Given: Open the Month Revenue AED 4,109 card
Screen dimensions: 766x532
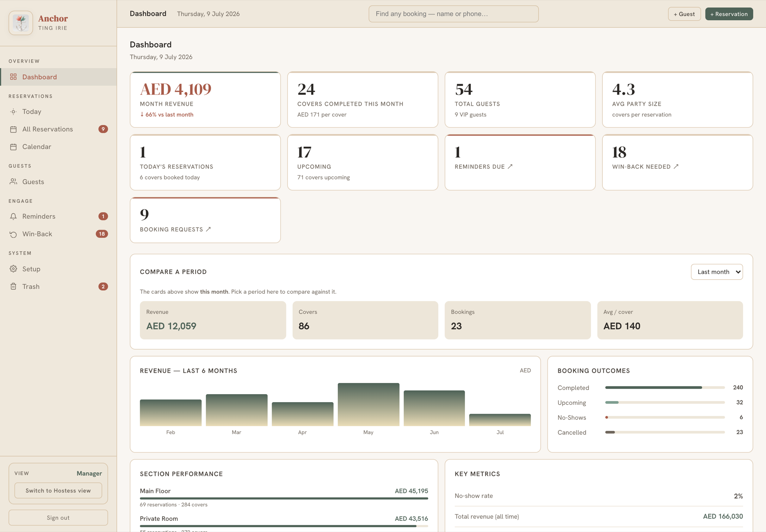Looking at the screenshot, I should (205, 100).
